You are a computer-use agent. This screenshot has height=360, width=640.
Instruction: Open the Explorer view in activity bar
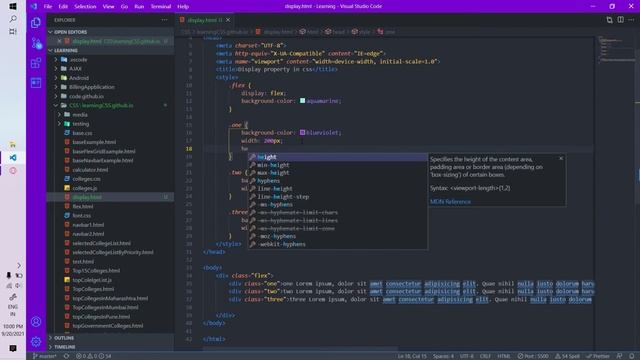pos(36,23)
